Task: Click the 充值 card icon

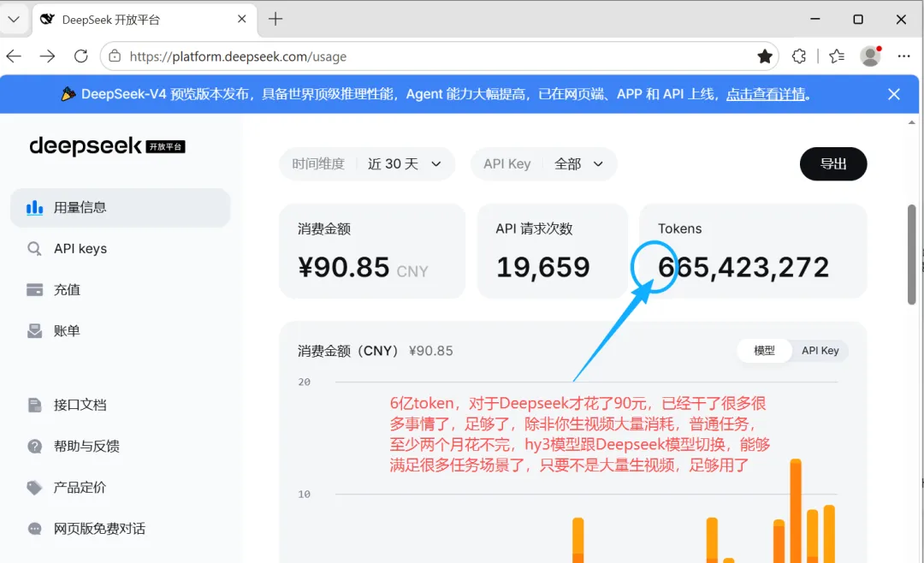Action: pyautogui.click(x=35, y=290)
